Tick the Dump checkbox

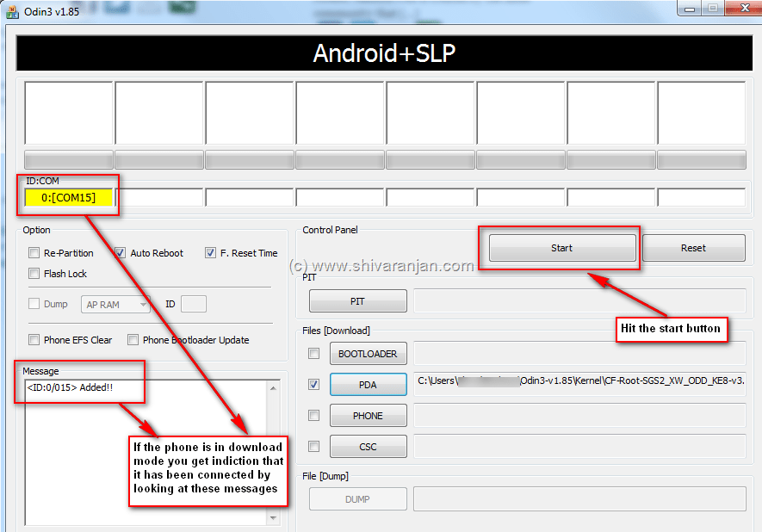pyautogui.click(x=34, y=304)
